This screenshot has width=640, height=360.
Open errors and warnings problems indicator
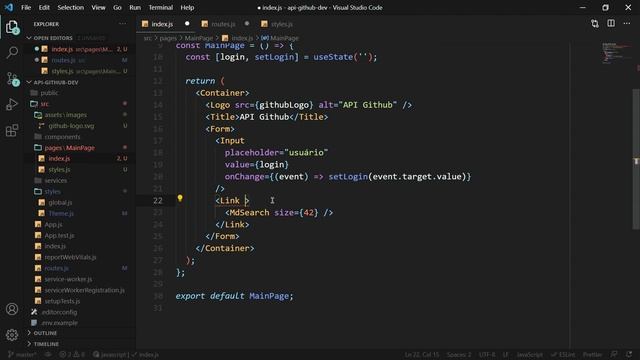72,355
